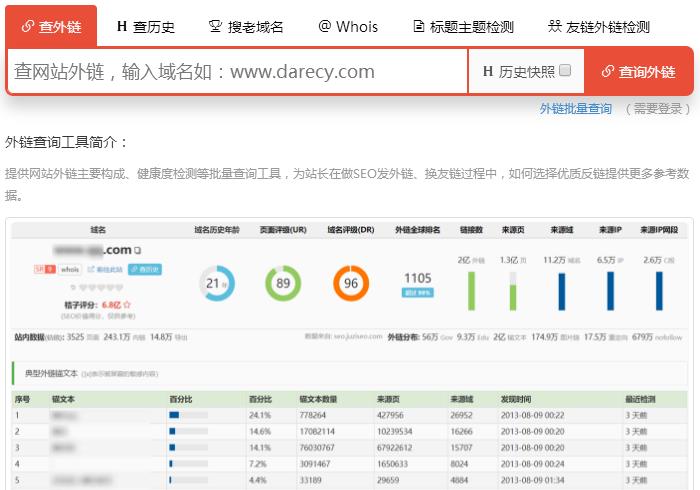Image resolution: width=700 pixels, height=490 pixels.
Task: Open the 搜老域名 tab
Action: coord(245,26)
